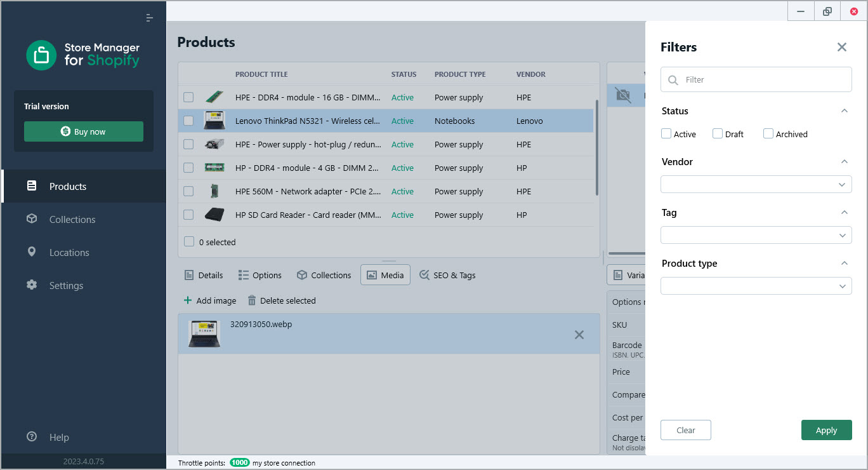Click the HP DDR4 4 GB module thumbnail
Image resolution: width=868 pixels, height=470 pixels.
coord(215,168)
